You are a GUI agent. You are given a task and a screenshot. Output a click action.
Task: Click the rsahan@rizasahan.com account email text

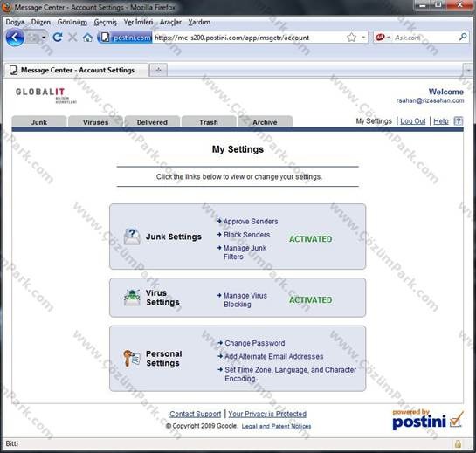point(430,100)
